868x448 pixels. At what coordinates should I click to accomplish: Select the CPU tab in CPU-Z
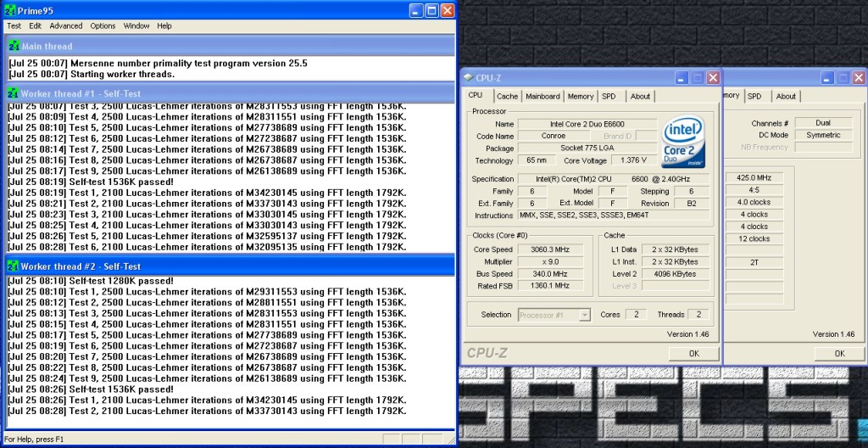pyautogui.click(x=476, y=95)
